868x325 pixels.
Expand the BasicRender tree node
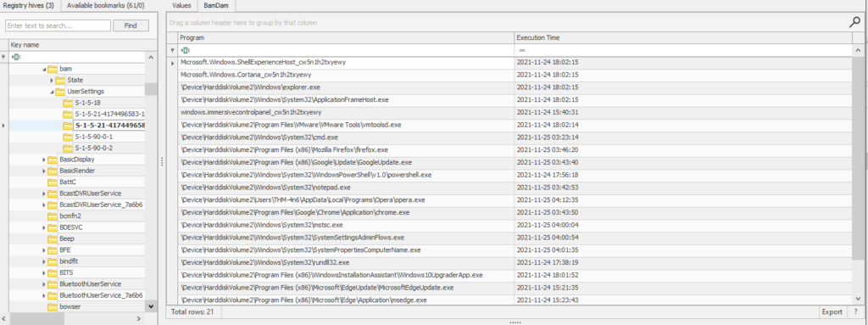pyautogui.click(x=44, y=171)
